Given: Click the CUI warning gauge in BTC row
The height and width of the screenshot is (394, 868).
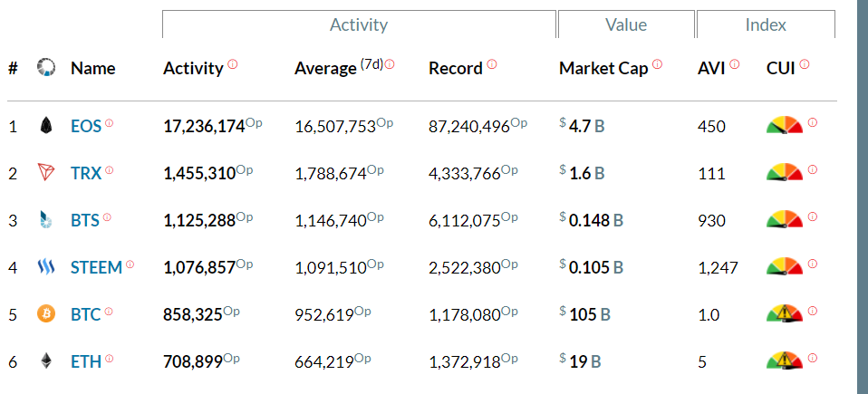Looking at the screenshot, I should tap(785, 313).
